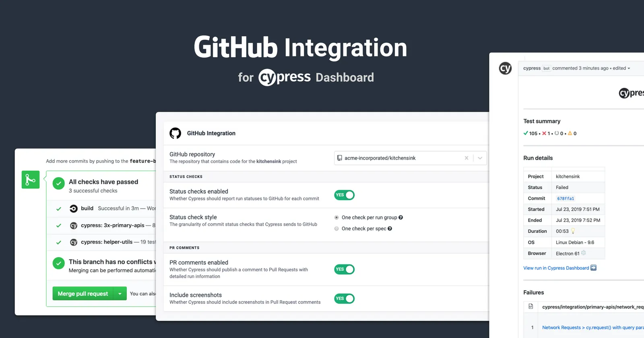The width and height of the screenshot is (644, 338).
Task: Click help icon next to One check per spec
Action: pos(390,229)
